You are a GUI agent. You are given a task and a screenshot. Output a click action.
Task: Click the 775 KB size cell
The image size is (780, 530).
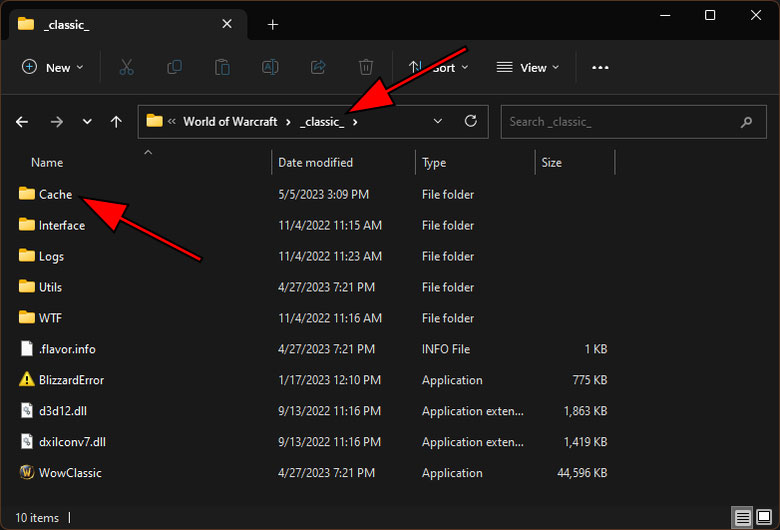click(x=589, y=380)
